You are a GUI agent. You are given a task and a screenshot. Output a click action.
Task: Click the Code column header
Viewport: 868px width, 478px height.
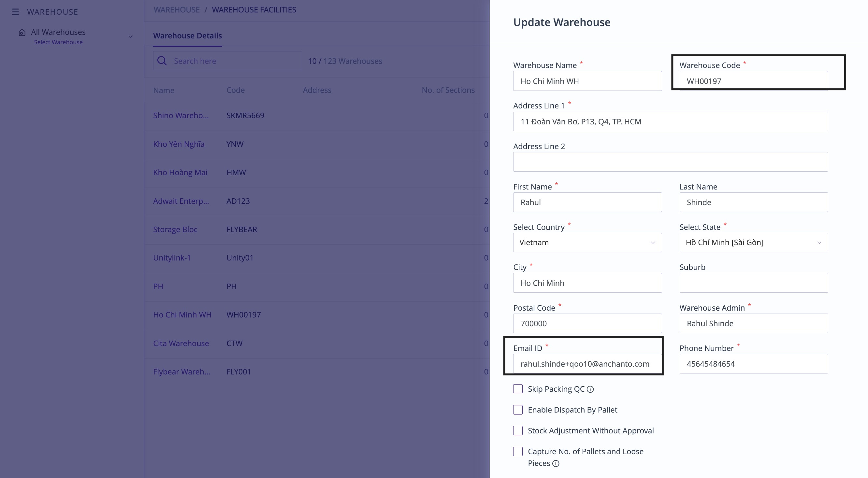click(236, 90)
